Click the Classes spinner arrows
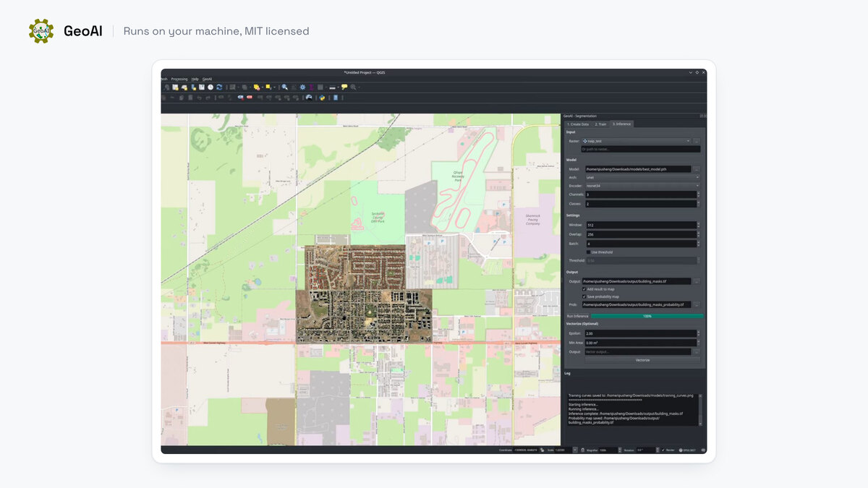This screenshot has height=488, width=868. tap(699, 204)
